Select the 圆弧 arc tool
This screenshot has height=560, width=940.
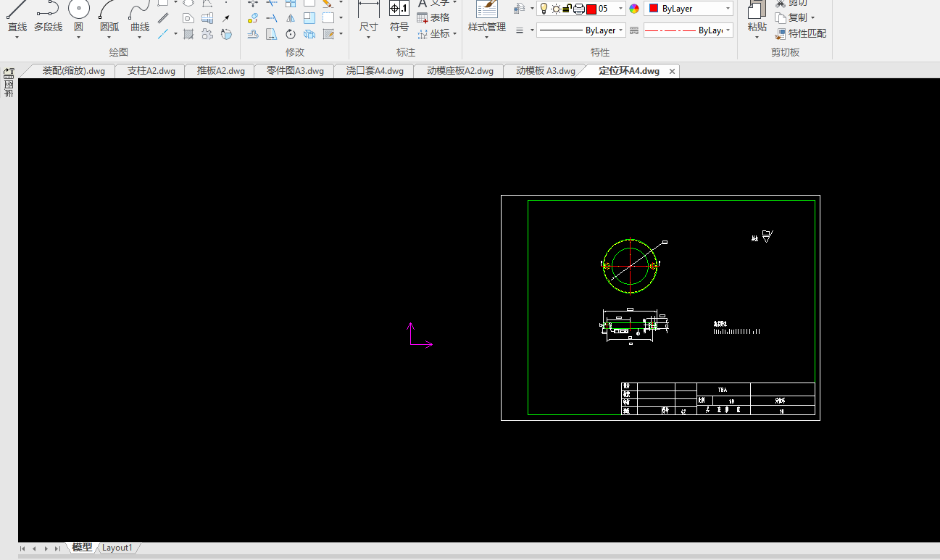(x=109, y=17)
